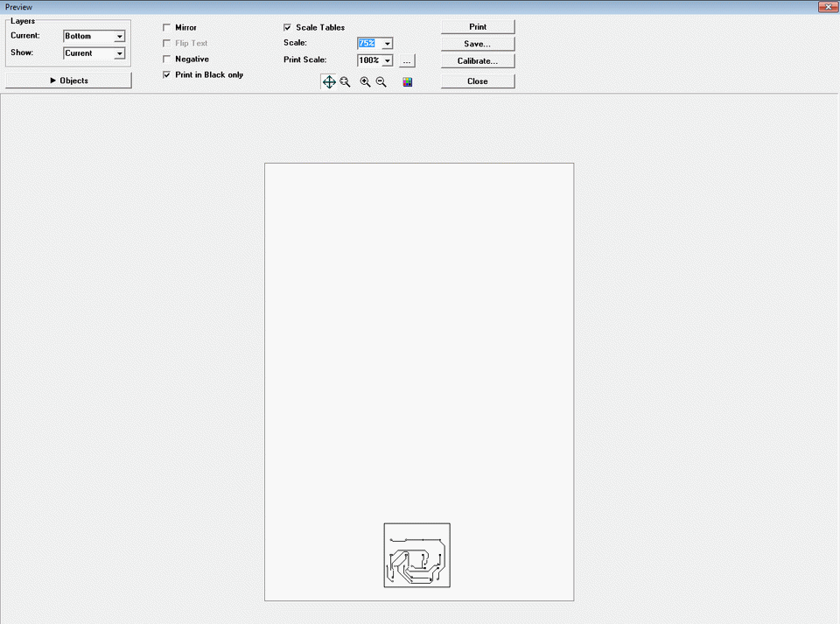
Task: Click the Close button
Action: tap(478, 81)
